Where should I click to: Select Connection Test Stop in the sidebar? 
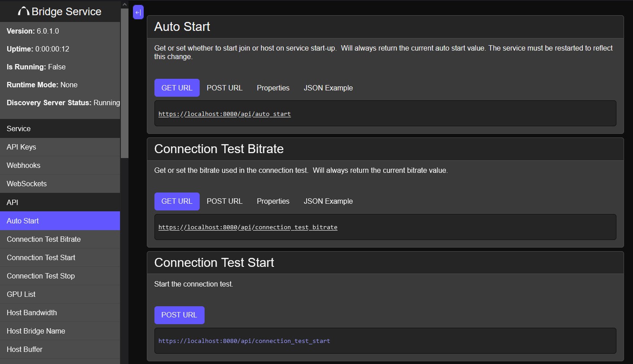click(x=41, y=276)
